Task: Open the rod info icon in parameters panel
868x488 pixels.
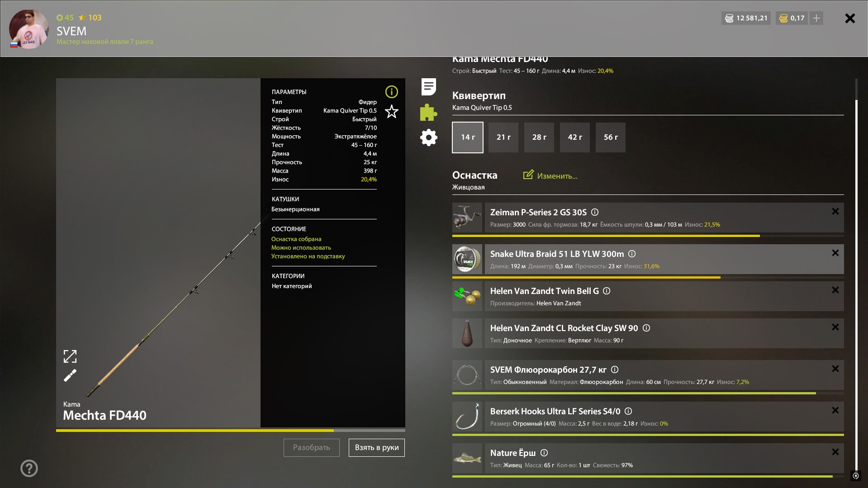Action: [391, 92]
